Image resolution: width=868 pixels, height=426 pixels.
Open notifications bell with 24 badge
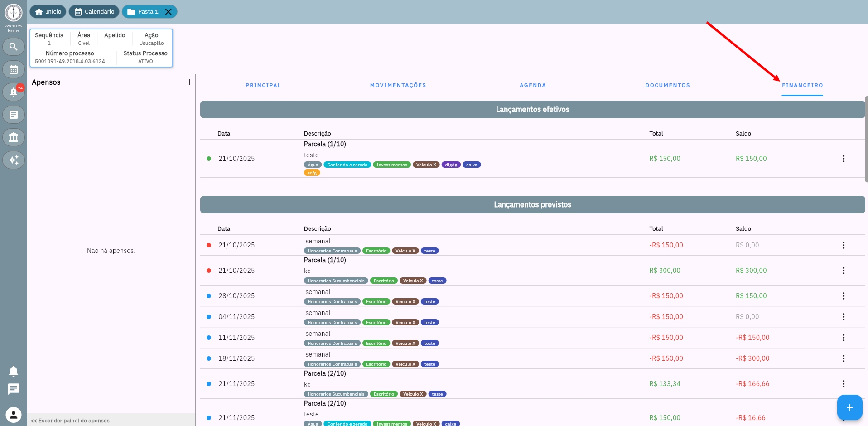point(14,92)
